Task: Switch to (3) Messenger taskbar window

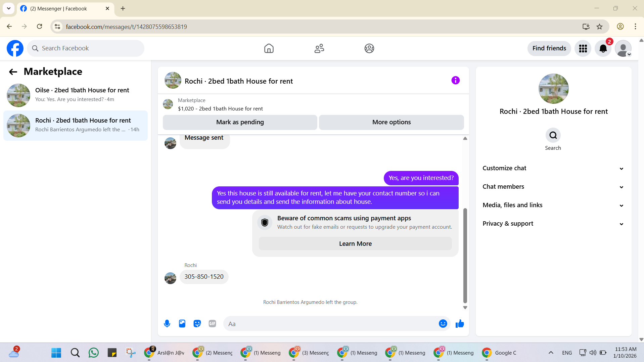Action: click(309, 353)
